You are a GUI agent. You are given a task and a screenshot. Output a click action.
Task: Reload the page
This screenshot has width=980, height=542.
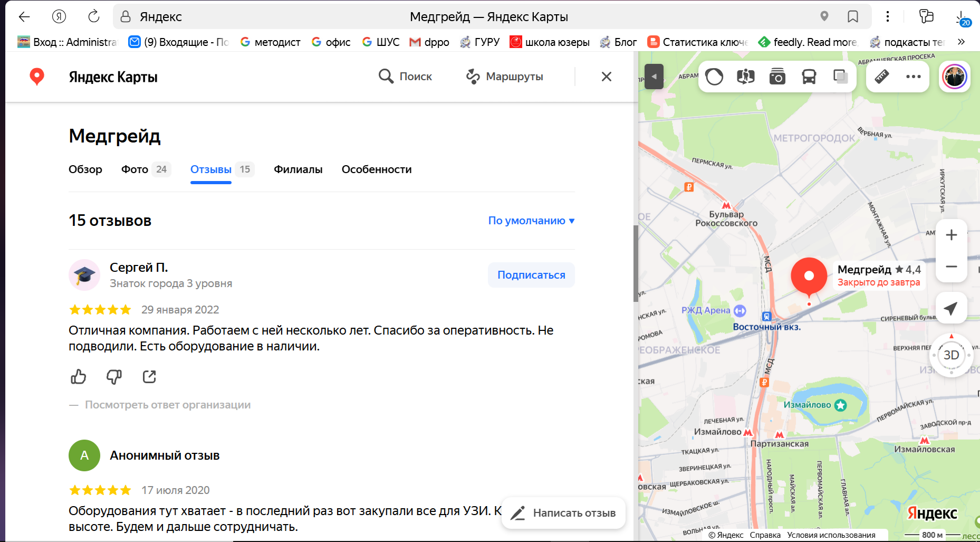[94, 17]
